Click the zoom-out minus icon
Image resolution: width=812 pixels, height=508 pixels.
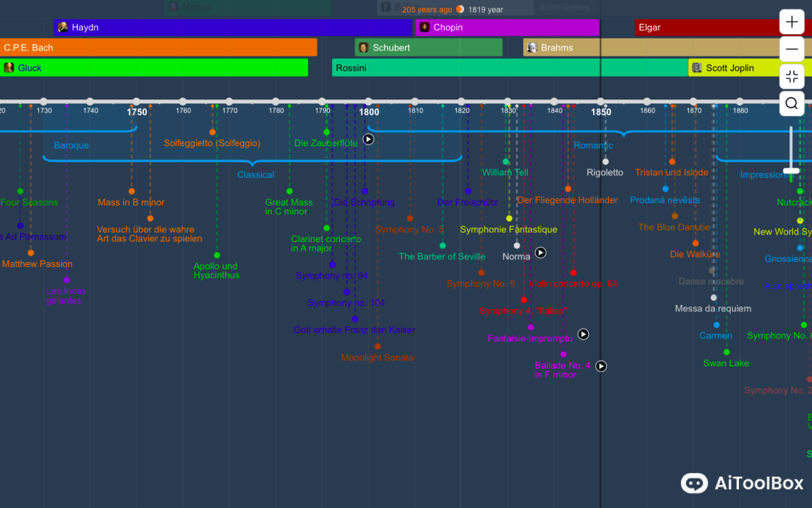(x=791, y=49)
